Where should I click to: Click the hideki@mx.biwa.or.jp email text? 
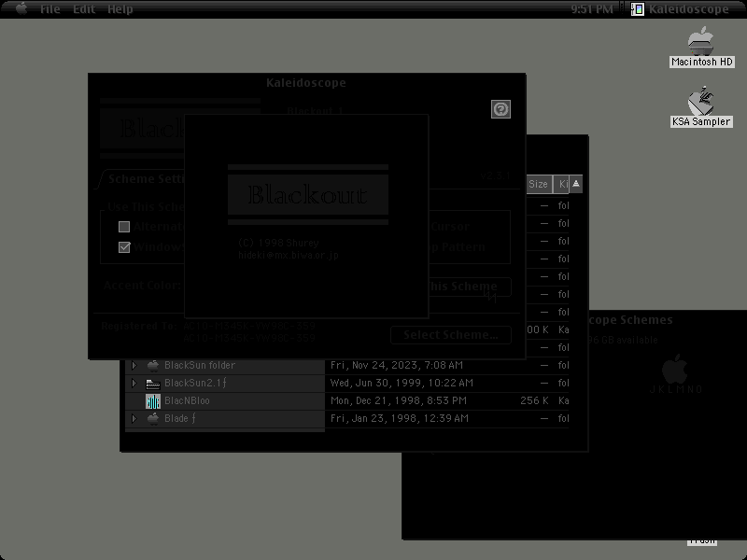pos(289,255)
